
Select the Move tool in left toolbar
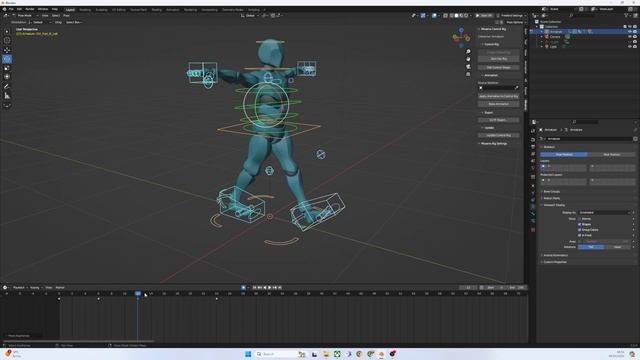(7, 50)
